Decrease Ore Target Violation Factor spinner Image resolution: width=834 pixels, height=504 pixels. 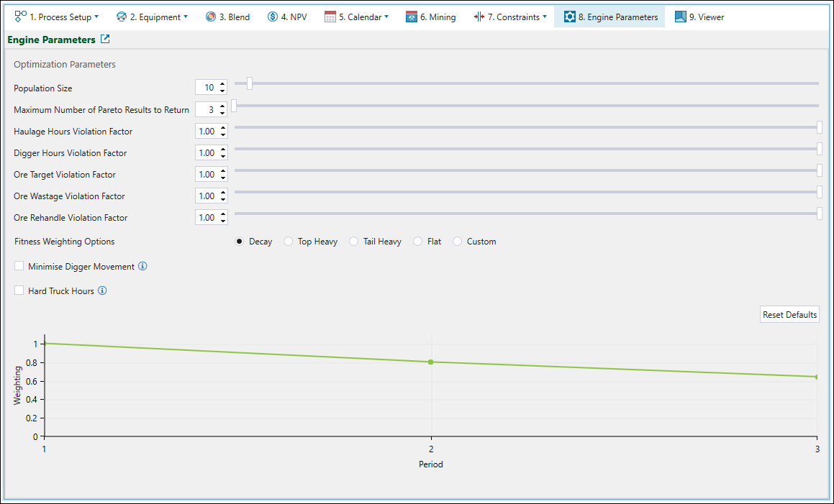223,178
